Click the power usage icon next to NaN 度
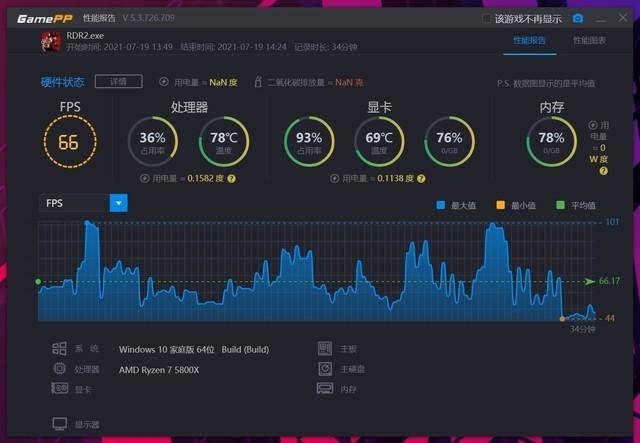This screenshot has width=640, height=443. pos(164,82)
